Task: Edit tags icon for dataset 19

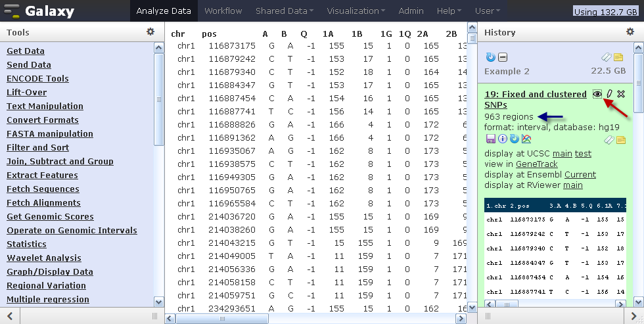Action: click(609, 140)
